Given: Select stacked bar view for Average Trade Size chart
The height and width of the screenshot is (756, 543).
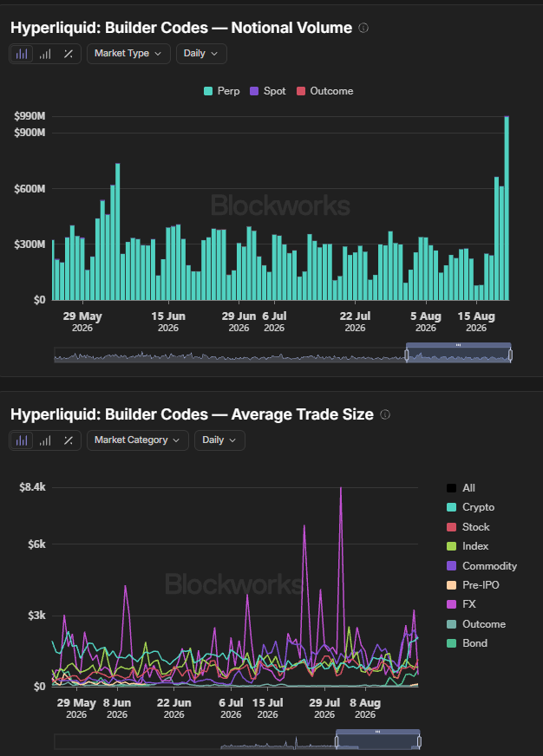Looking at the screenshot, I should (x=22, y=440).
